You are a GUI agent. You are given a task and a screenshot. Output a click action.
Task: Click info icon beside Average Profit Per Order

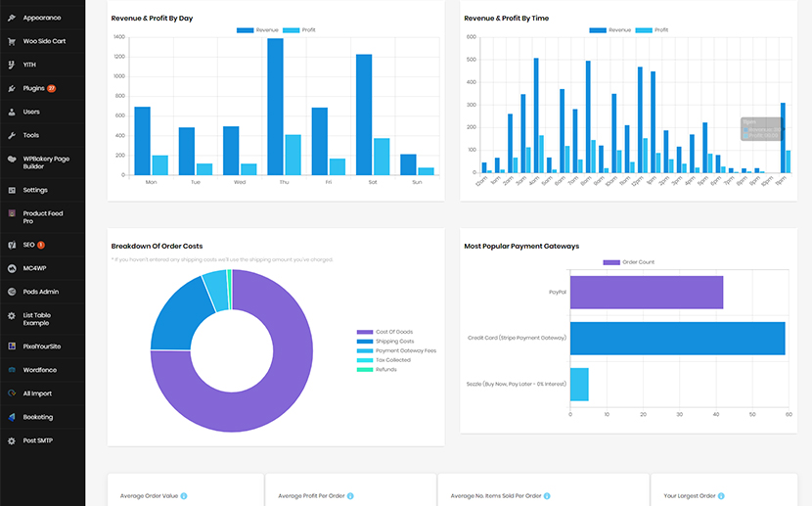350,496
